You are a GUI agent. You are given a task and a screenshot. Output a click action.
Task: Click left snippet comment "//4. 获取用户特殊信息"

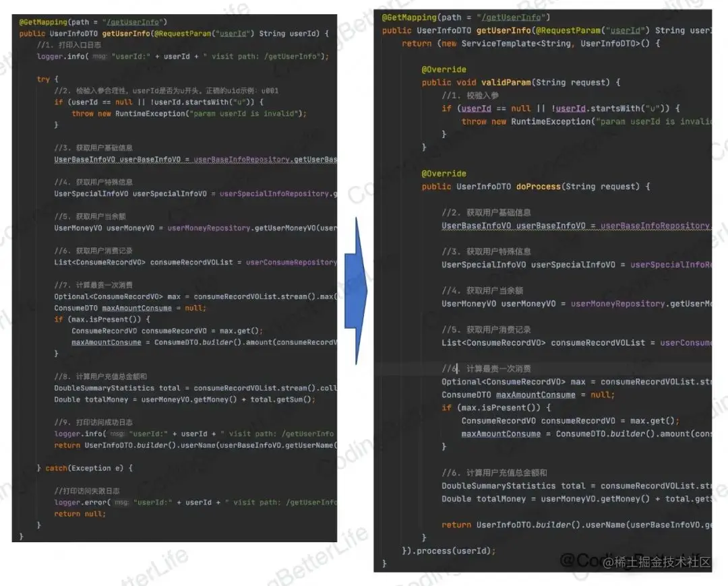93,182
